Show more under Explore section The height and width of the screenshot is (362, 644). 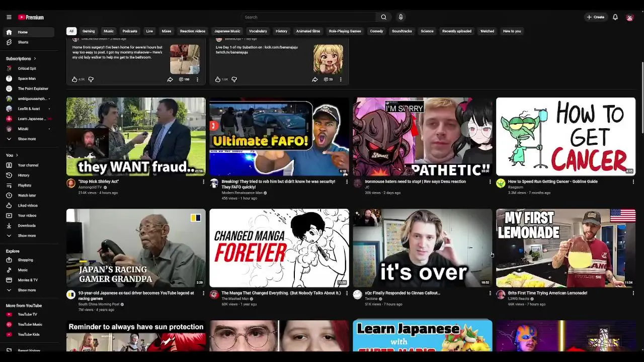click(x=28, y=290)
